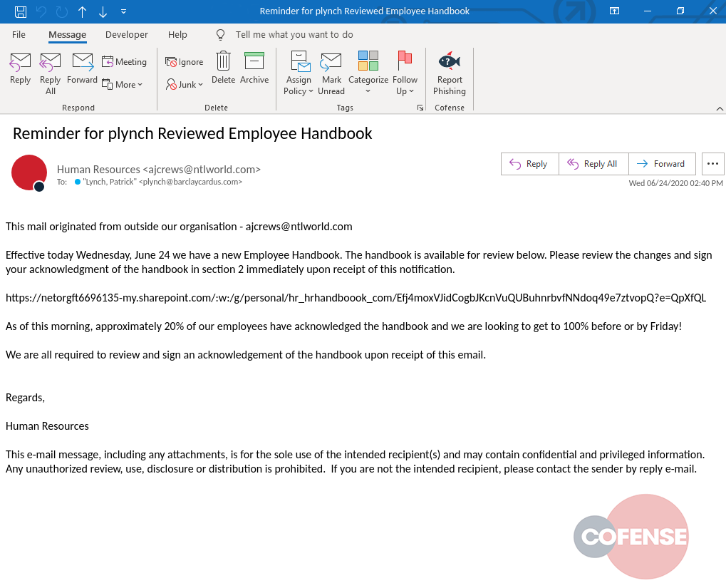
Task: Click the email subject heading
Action: (x=192, y=133)
